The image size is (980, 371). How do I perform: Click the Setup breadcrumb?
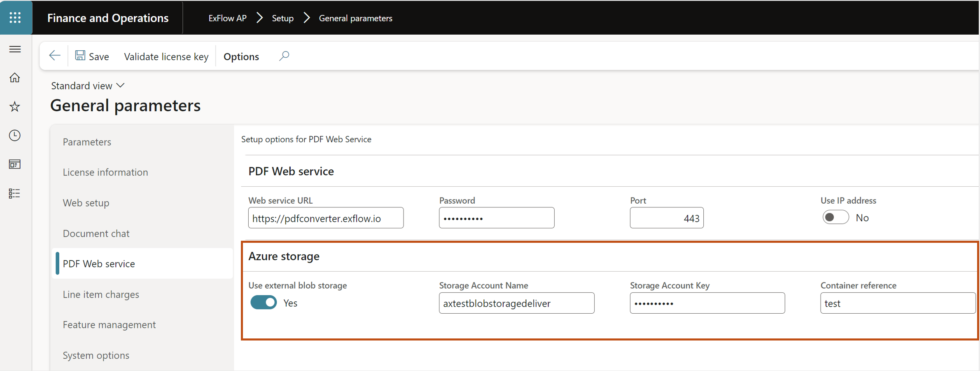point(283,18)
